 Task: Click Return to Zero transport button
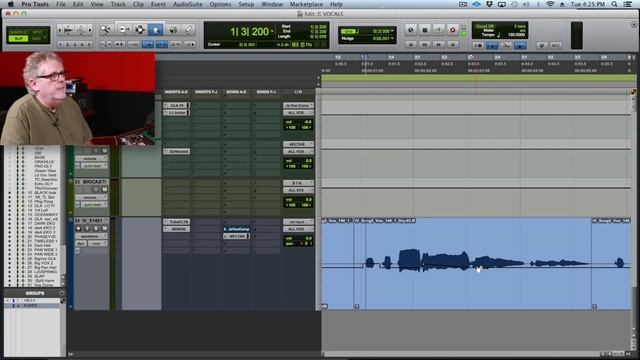411,44
